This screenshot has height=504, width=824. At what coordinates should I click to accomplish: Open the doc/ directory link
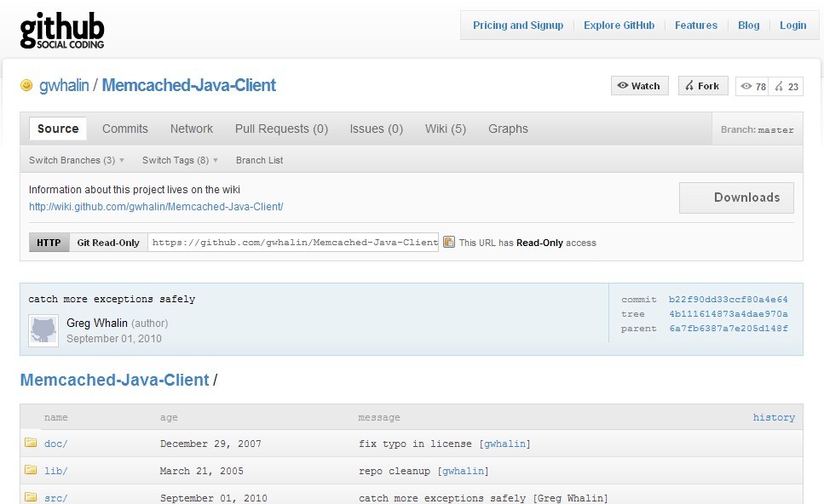[x=55, y=444]
